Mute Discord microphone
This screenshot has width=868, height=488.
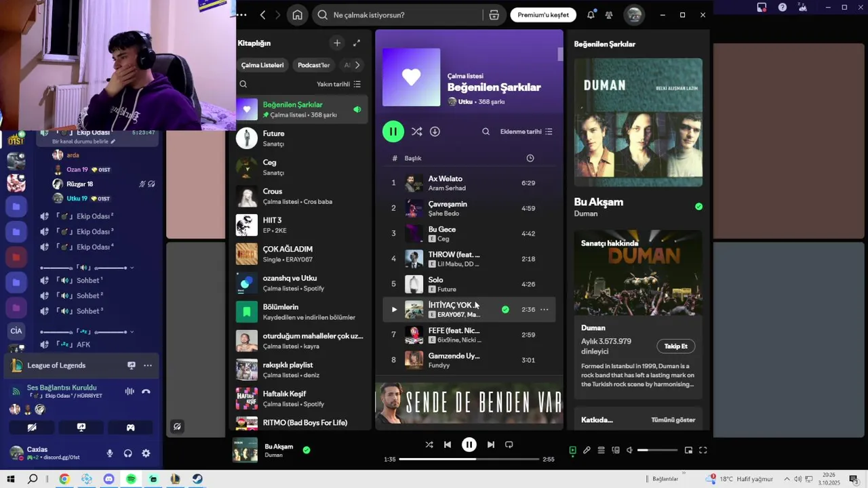click(110, 453)
